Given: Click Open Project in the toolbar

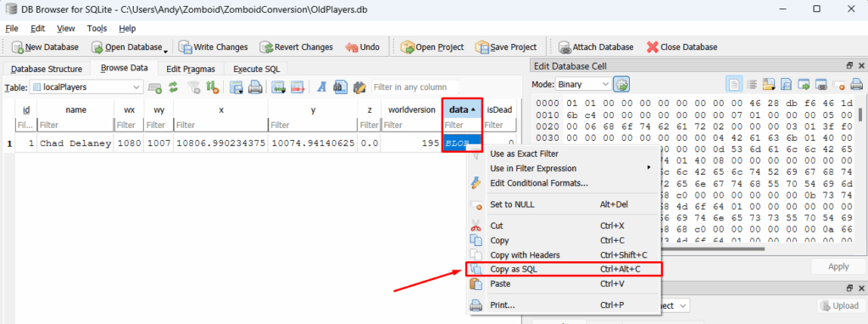Looking at the screenshot, I should tap(432, 47).
